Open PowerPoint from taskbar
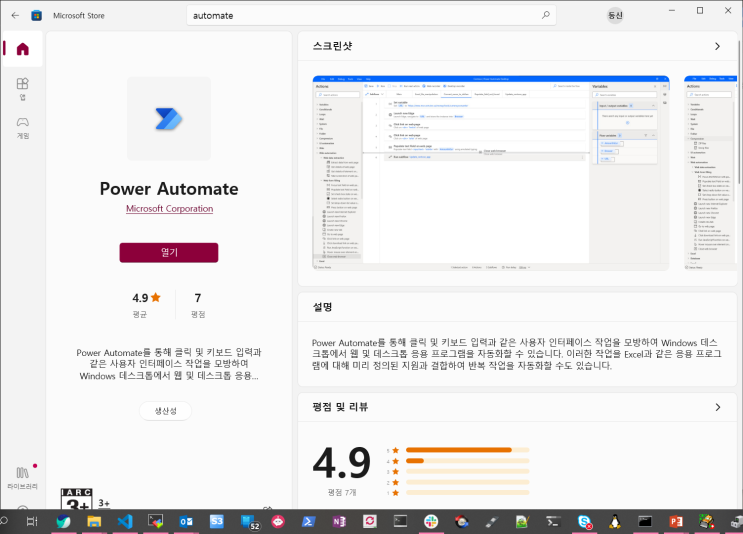 pyautogui.click(x=676, y=522)
